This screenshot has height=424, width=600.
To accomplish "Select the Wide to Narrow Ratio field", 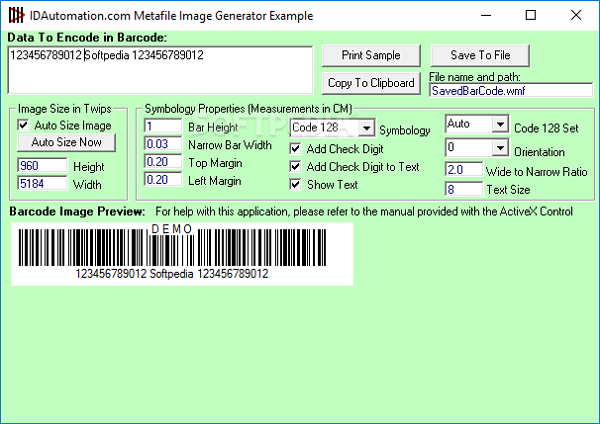I will pos(463,170).
